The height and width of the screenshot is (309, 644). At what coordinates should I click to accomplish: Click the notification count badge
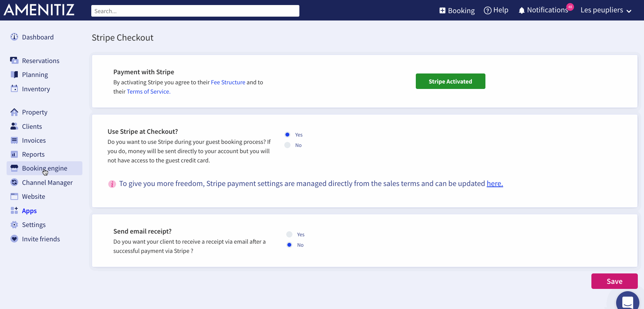[570, 7]
